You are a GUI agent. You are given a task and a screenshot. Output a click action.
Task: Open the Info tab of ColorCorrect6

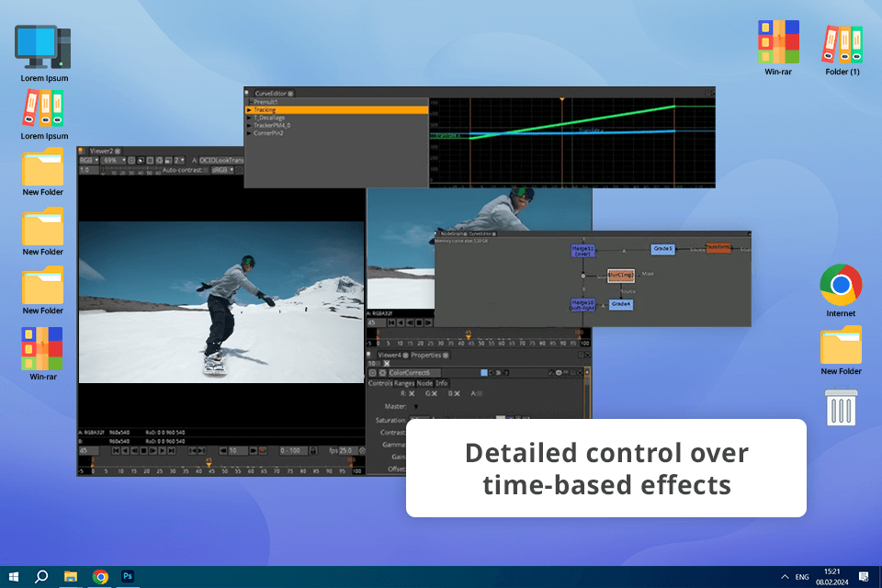click(442, 383)
